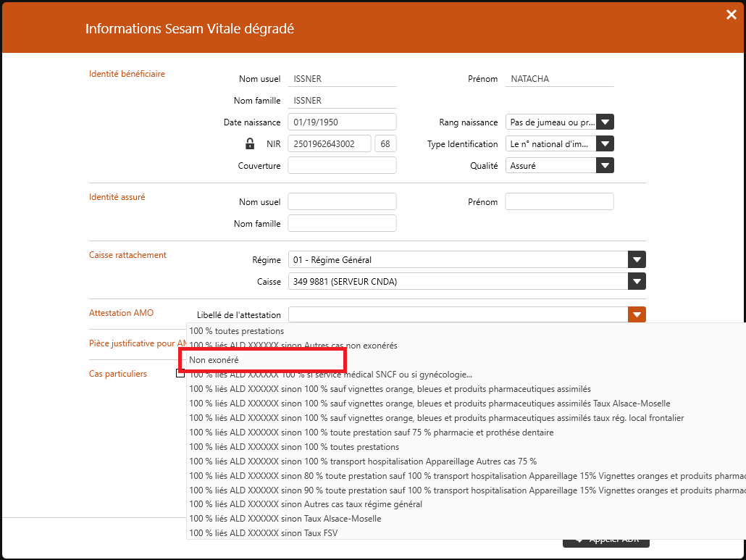Toggle the Cas particuliers checkbox
746x560 pixels.
pos(180,374)
